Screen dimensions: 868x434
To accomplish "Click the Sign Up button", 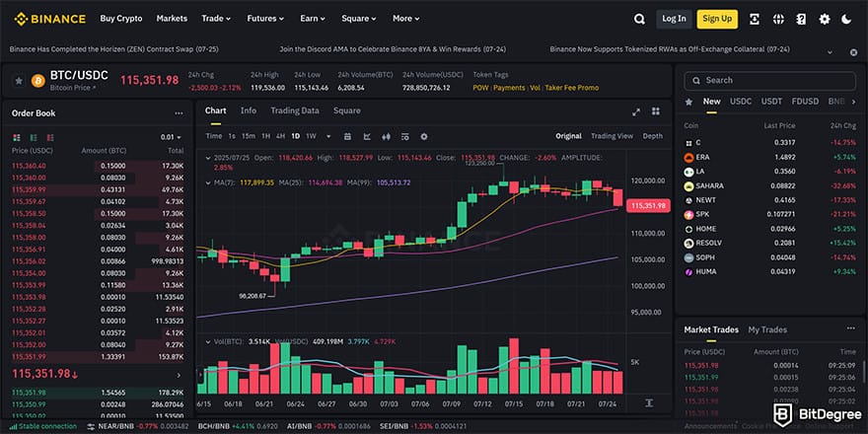I will point(717,19).
